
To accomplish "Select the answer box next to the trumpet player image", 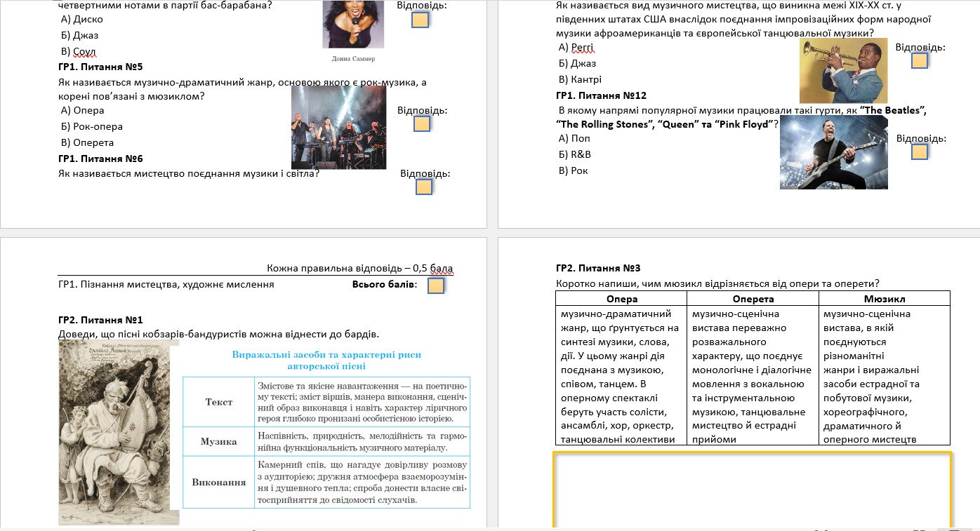I will (919, 60).
